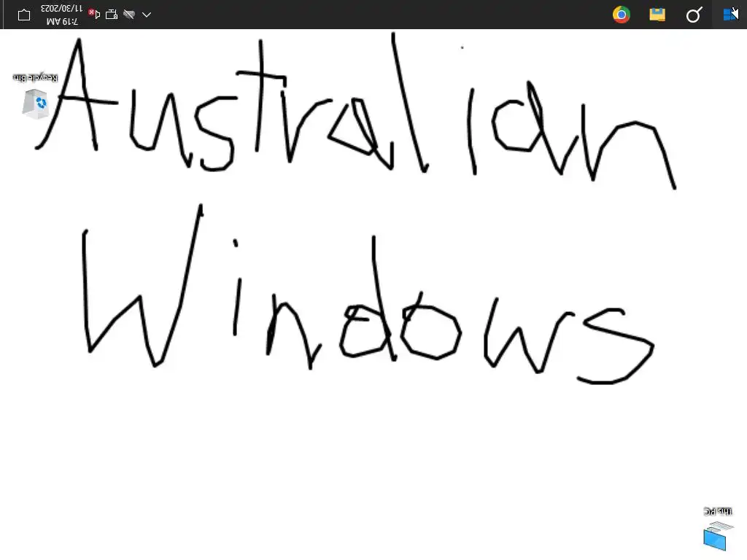Image resolution: width=747 pixels, height=560 pixels.
Task: Click the muted volume speaker icon
Action: [94, 15]
